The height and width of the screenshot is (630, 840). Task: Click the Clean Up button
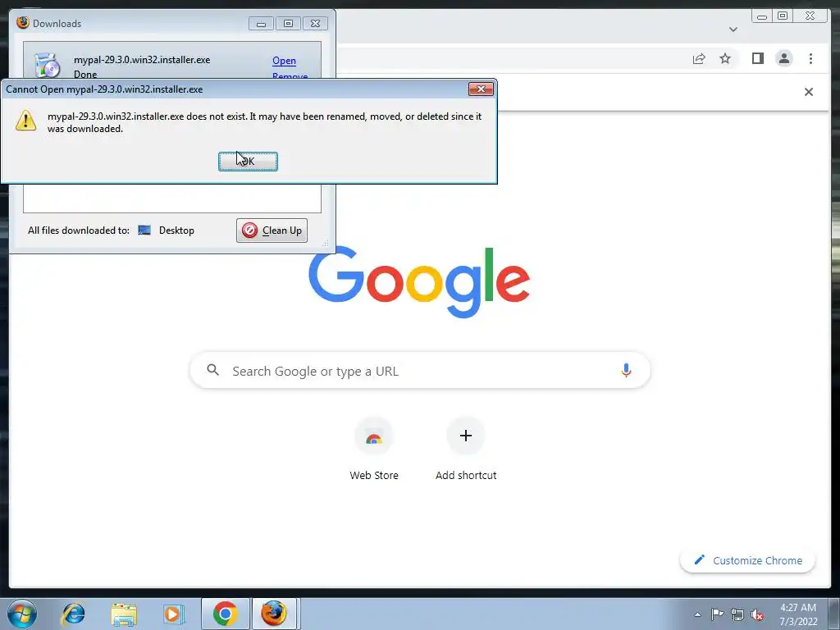[x=272, y=231]
